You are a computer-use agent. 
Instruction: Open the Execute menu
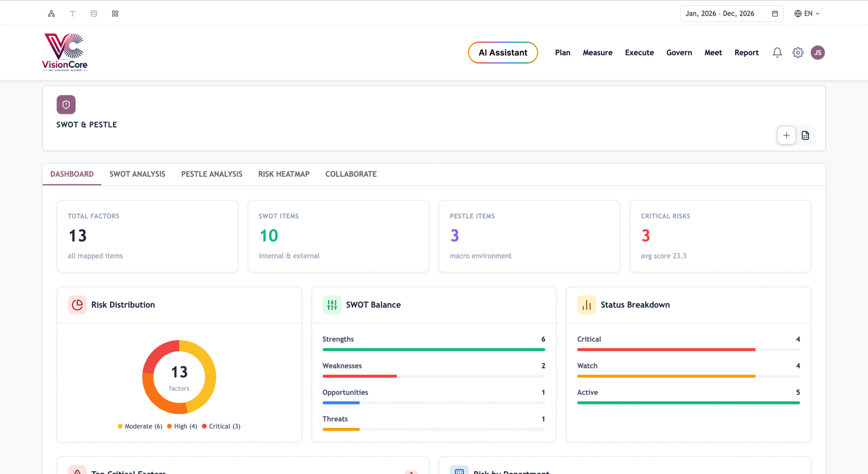(x=640, y=53)
